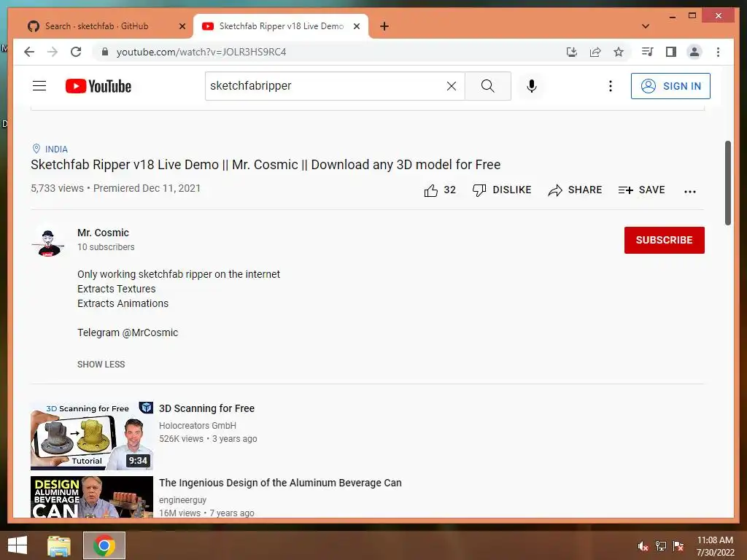Viewport: 747px width, 560px height.
Task: Toggle the browser side panel
Action: pos(671,52)
